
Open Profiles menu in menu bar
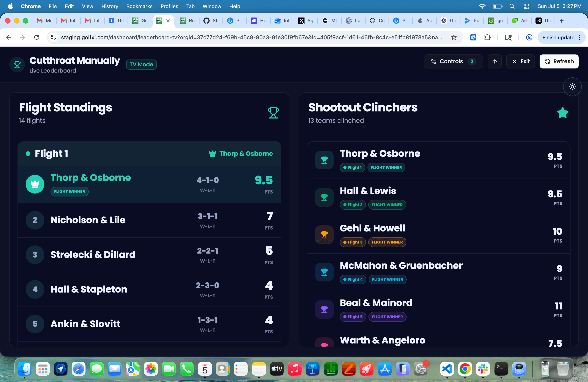click(x=169, y=6)
